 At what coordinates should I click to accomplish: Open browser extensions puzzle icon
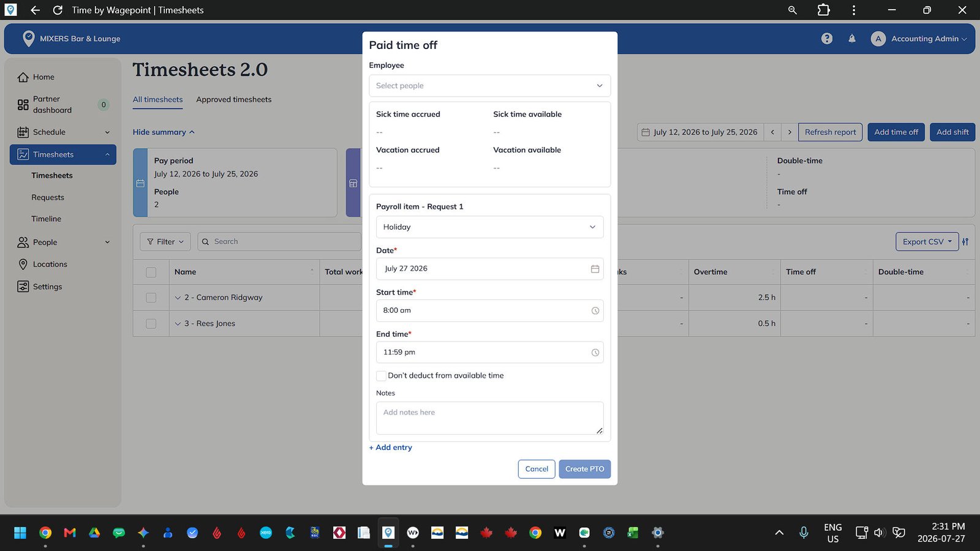pos(824,10)
